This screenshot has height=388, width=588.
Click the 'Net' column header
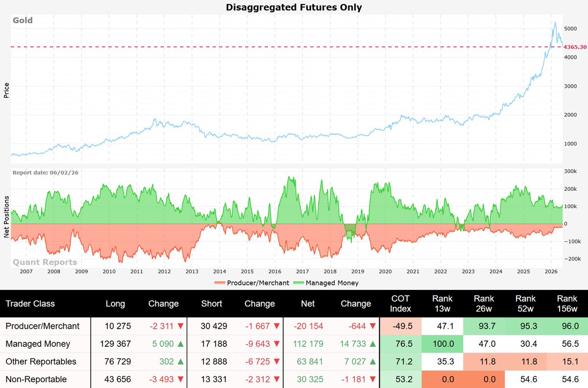coord(308,304)
